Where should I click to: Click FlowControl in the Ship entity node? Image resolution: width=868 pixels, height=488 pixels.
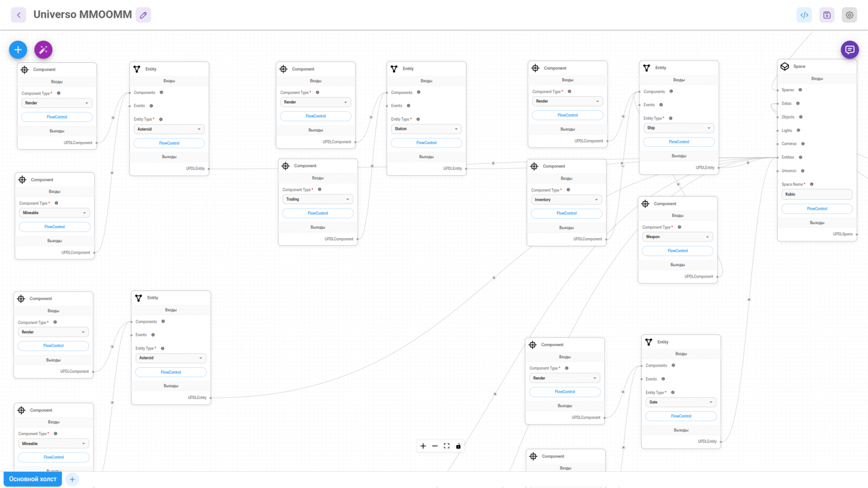click(x=679, y=142)
